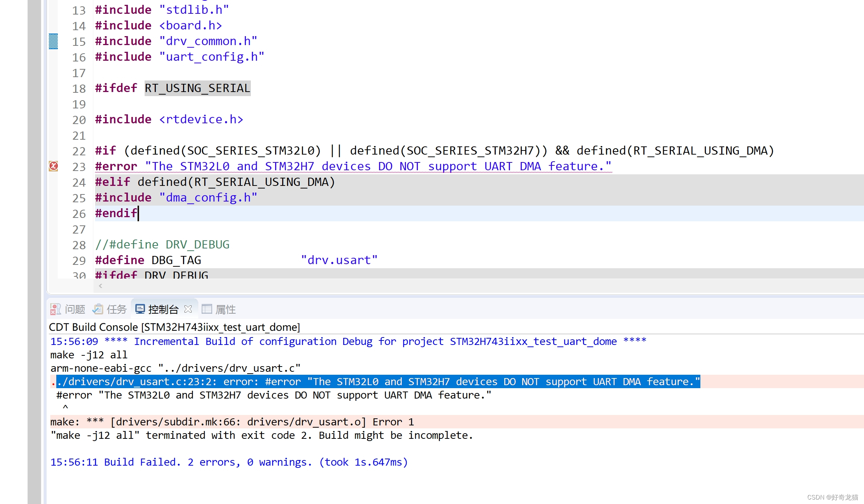Click the SOC_SERIES_STM32H7 condition on line 22
This screenshot has width=864, height=504.
(x=470, y=150)
